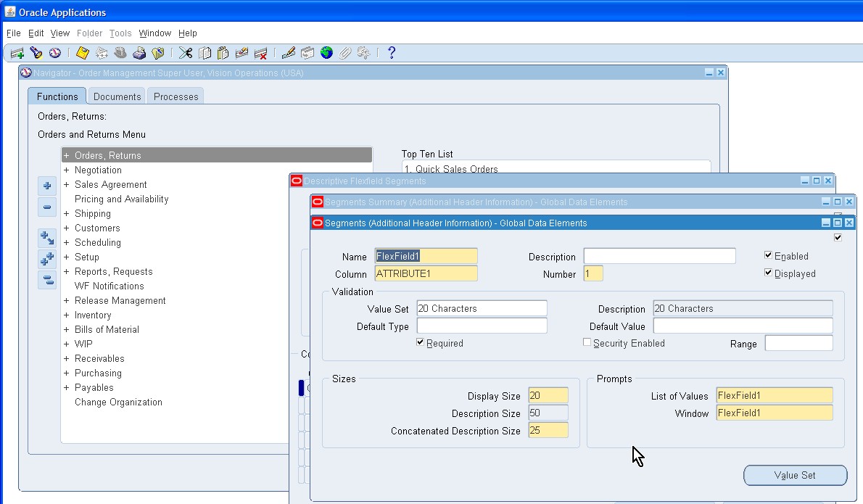Click the List of Values prompt field
863x504 pixels.
click(775, 396)
